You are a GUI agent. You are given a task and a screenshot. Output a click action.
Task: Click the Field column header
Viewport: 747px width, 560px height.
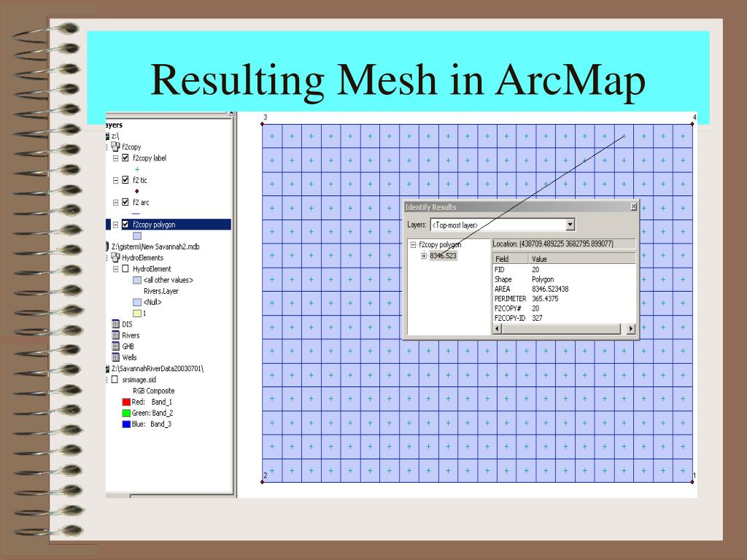click(x=510, y=259)
